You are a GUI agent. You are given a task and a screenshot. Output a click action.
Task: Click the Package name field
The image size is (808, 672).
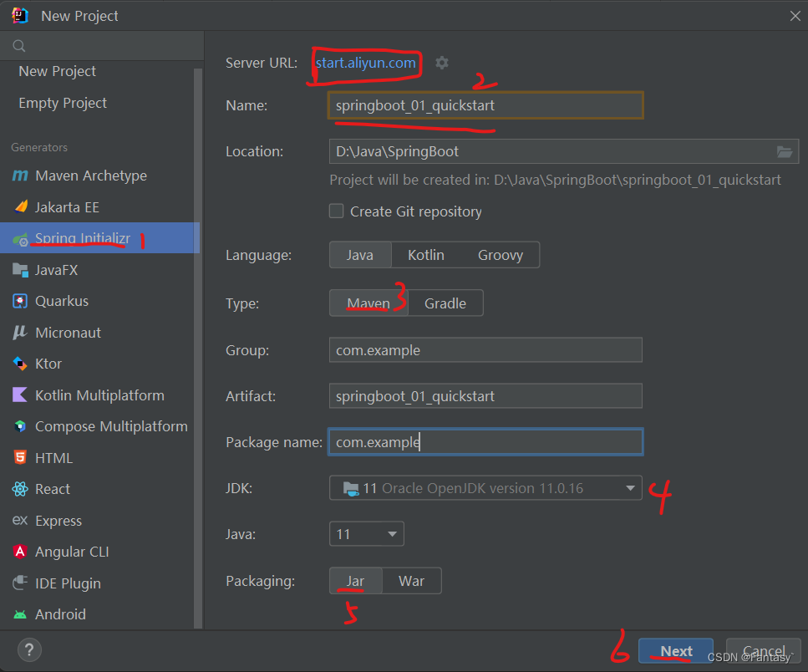(485, 442)
